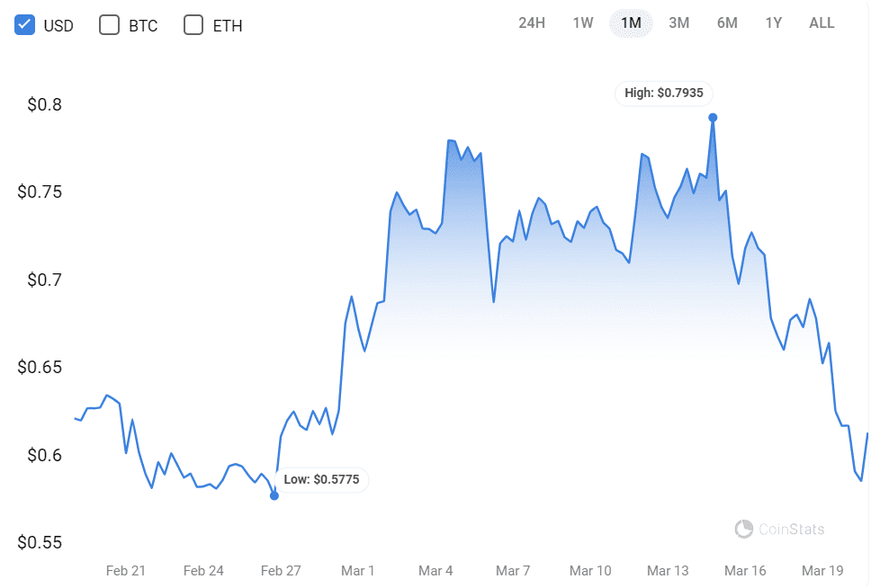
Task: Click the Low: $0.5775 label
Action: [x=321, y=479]
